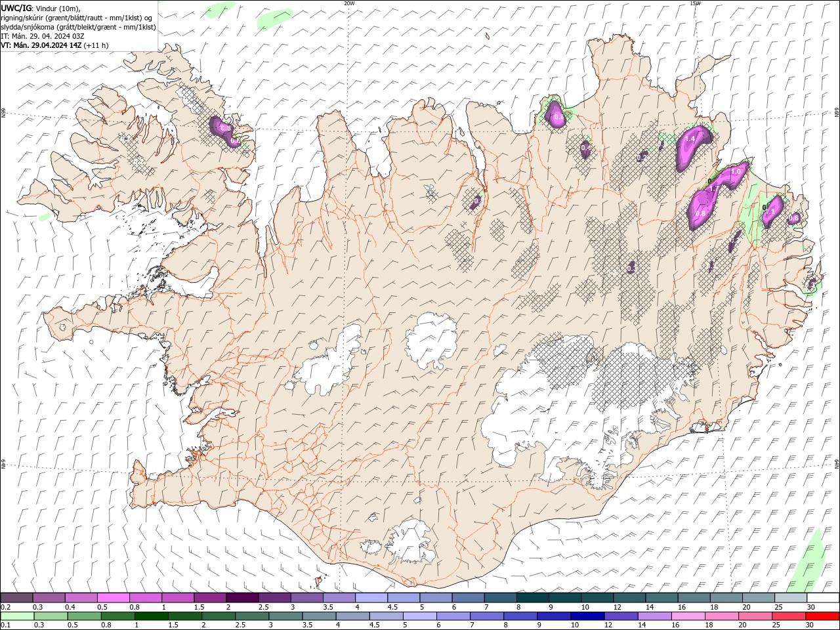Click the bright pink 0.5 snow scale swatch
The height and width of the screenshot is (630, 840).
pos(113,597)
